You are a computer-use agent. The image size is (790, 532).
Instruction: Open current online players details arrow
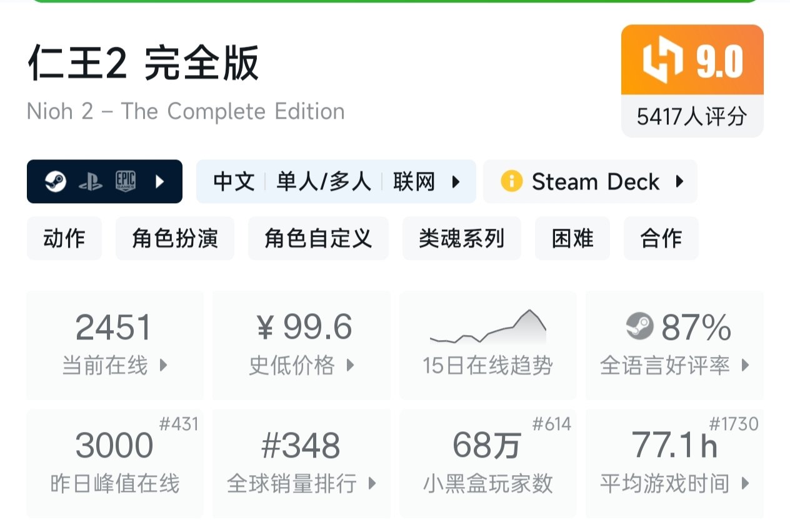coord(164,365)
